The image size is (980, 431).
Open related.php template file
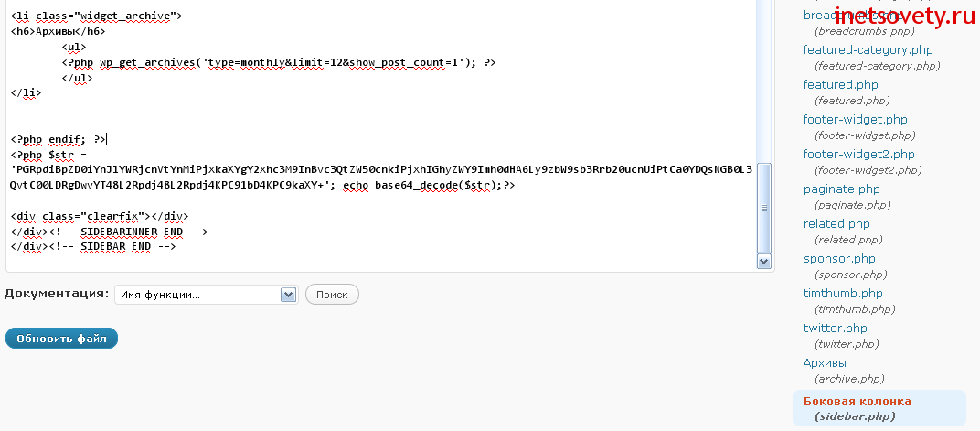pyautogui.click(x=836, y=223)
